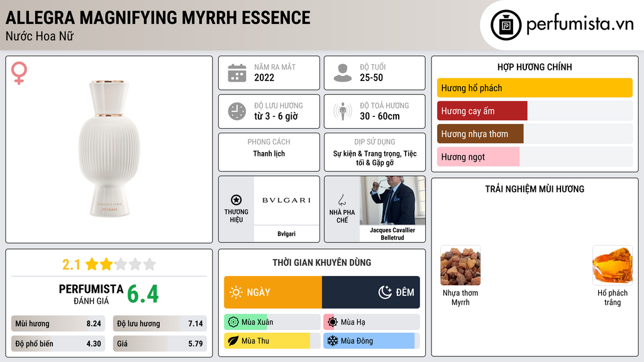This screenshot has width=644, height=362.
Task: Click the sillage radiating person icon
Action: pos(343,111)
